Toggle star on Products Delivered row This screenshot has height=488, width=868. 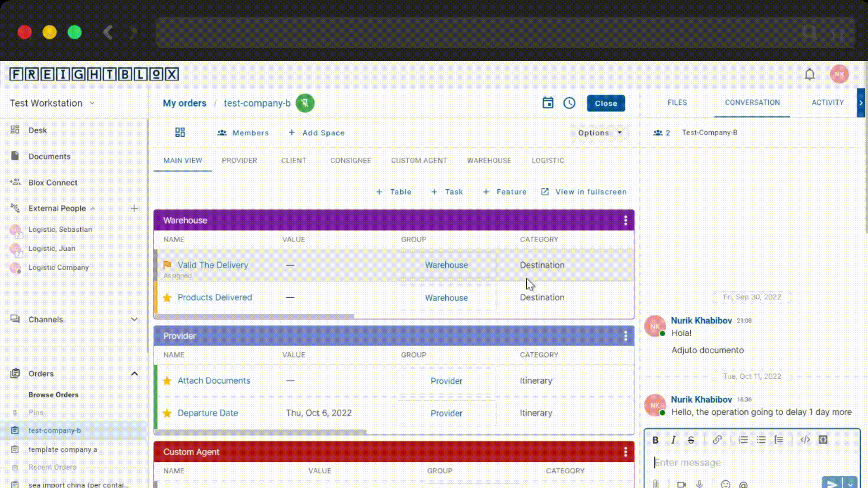(167, 297)
